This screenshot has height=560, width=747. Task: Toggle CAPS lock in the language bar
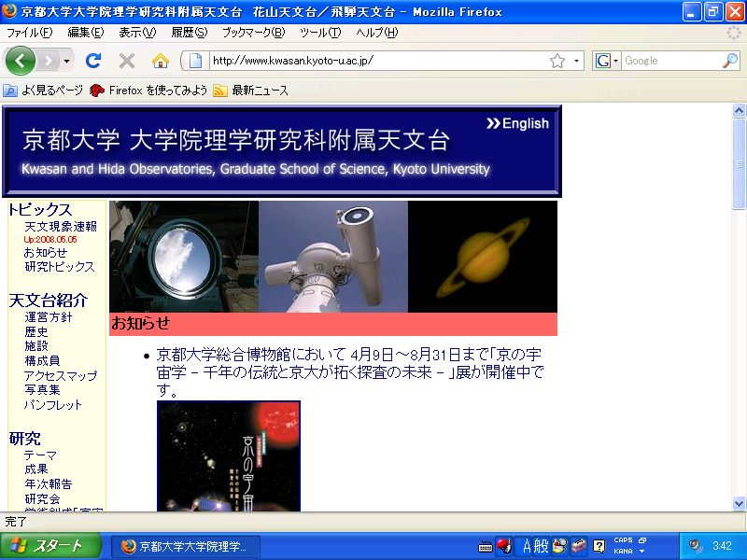point(623,540)
